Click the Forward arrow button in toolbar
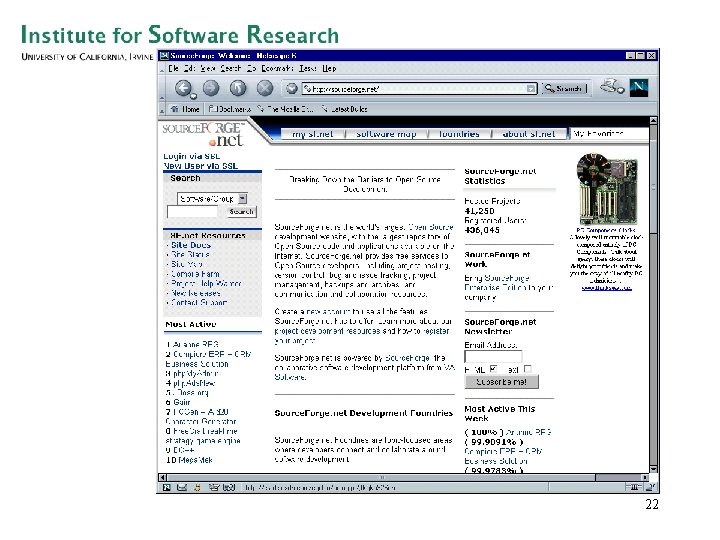Screen dimensions: 720x540 211,88
